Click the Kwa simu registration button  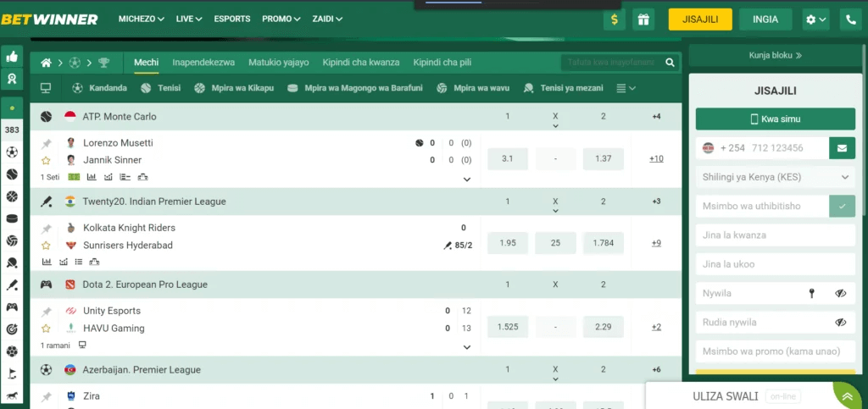pos(775,119)
